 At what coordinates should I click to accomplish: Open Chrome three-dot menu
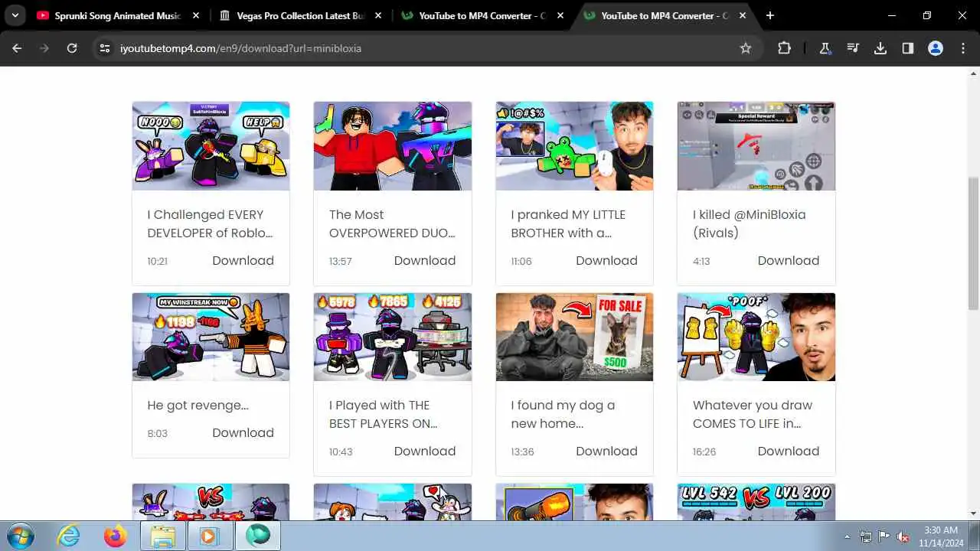click(963, 48)
